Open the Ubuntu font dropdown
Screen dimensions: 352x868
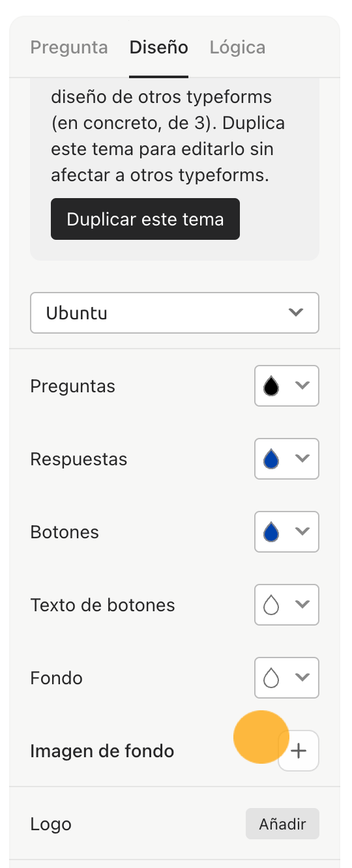[175, 313]
